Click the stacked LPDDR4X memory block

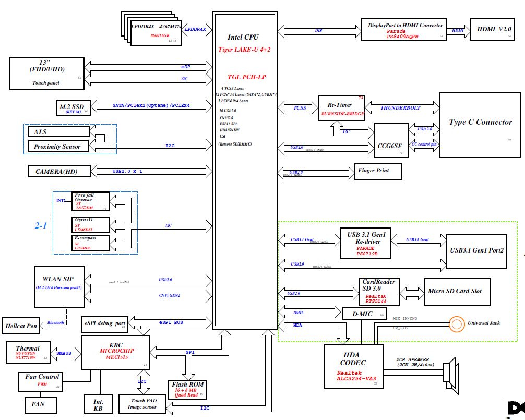(x=154, y=30)
